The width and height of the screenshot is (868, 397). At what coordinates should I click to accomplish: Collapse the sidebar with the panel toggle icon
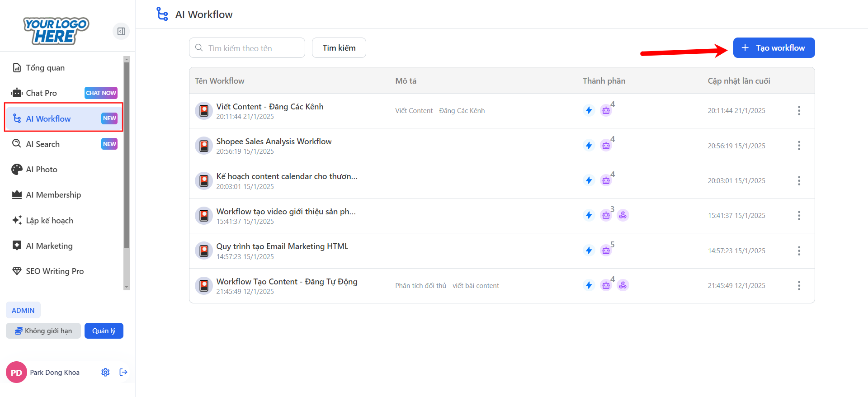click(121, 31)
